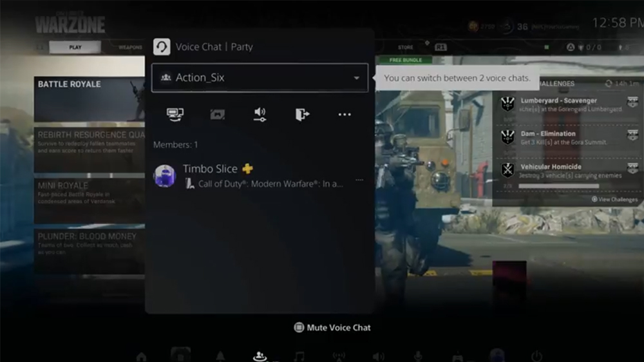This screenshot has height=362, width=644.
Task: Click the Dam - Elimination skull badge icon
Action: 507,137
